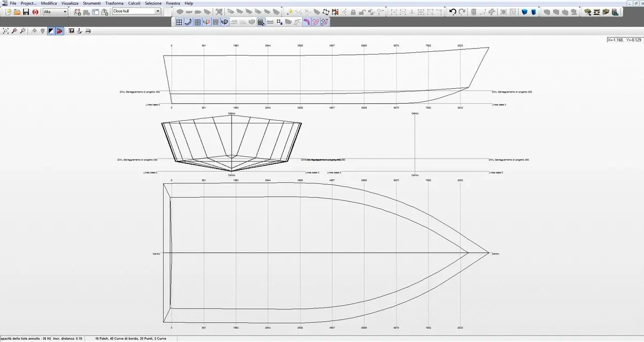Toggle interior edges curve display
644x342 pixels.
coord(188,22)
